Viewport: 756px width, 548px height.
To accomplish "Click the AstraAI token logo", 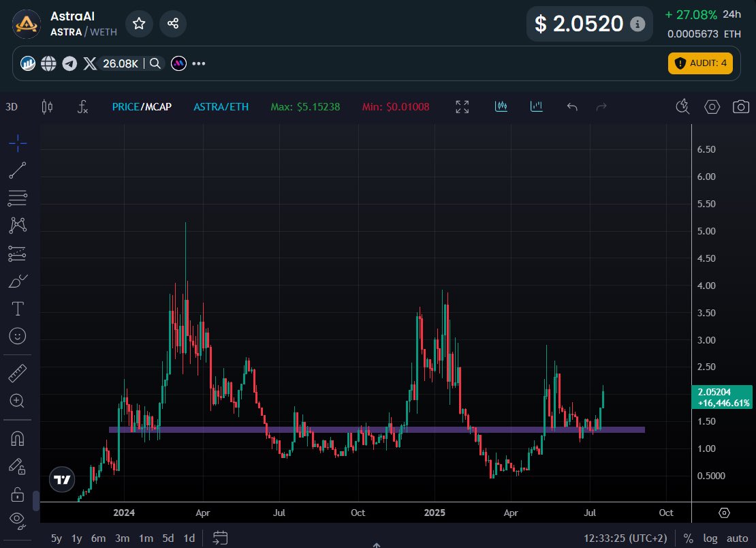I will click(x=27, y=24).
